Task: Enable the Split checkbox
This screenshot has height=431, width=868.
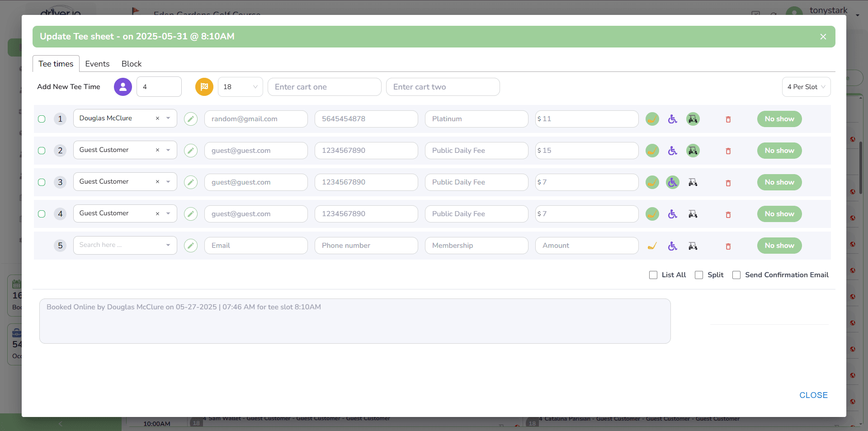Action: coord(699,275)
